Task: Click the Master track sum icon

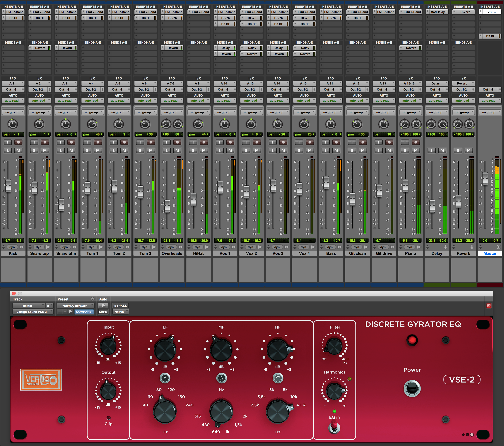Action: 498,247
